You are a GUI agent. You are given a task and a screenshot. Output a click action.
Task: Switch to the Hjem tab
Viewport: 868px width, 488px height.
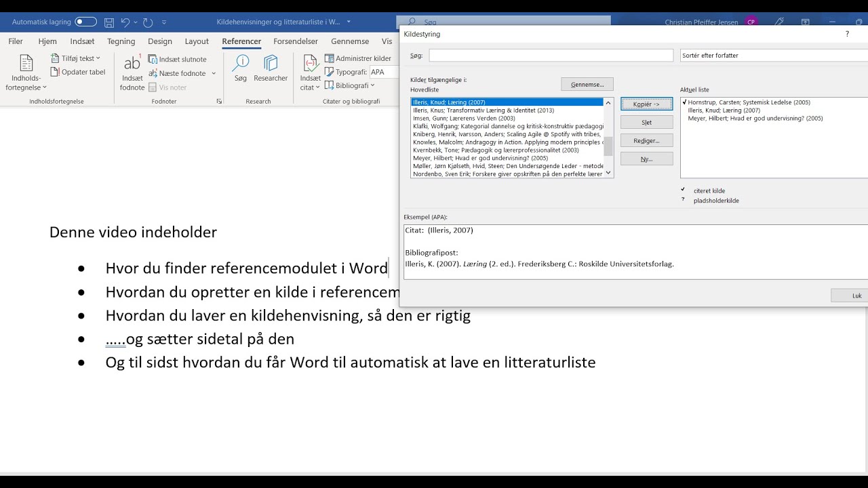(47, 41)
